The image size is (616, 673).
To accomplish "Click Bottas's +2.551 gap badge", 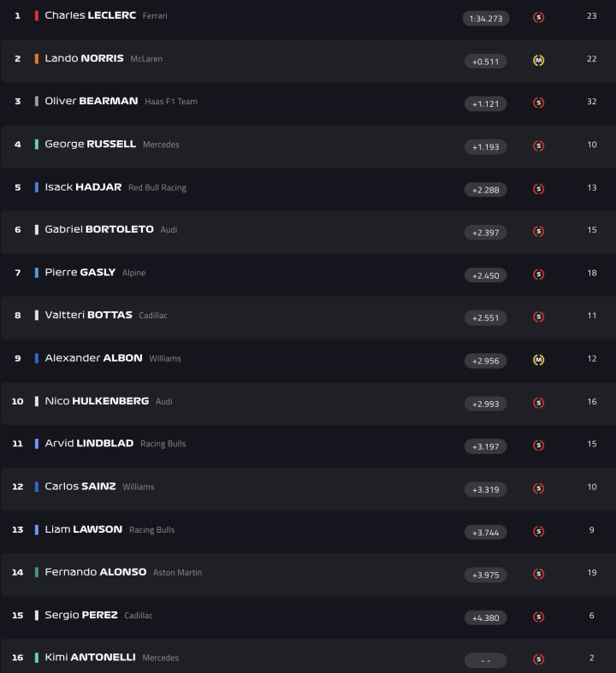I will (x=485, y=317).
